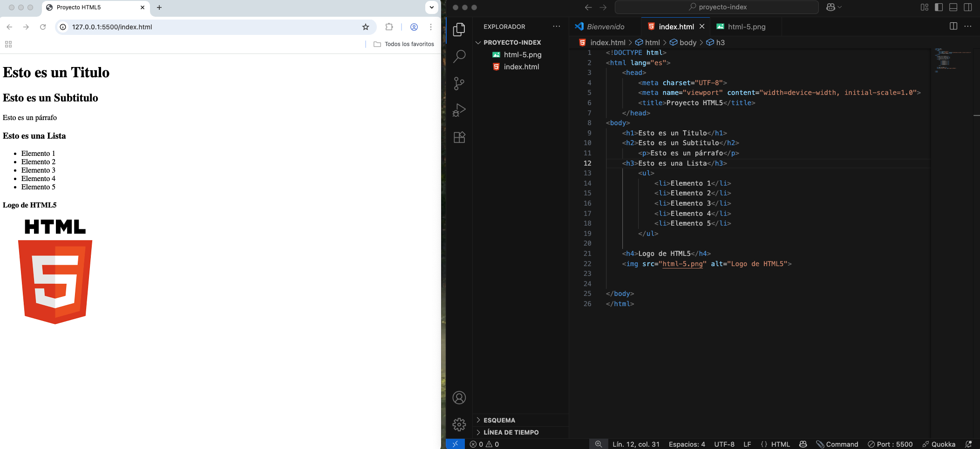980x449 pixels.
Task: Open the Copilot status icon in status bar
Action: point(803,444)
